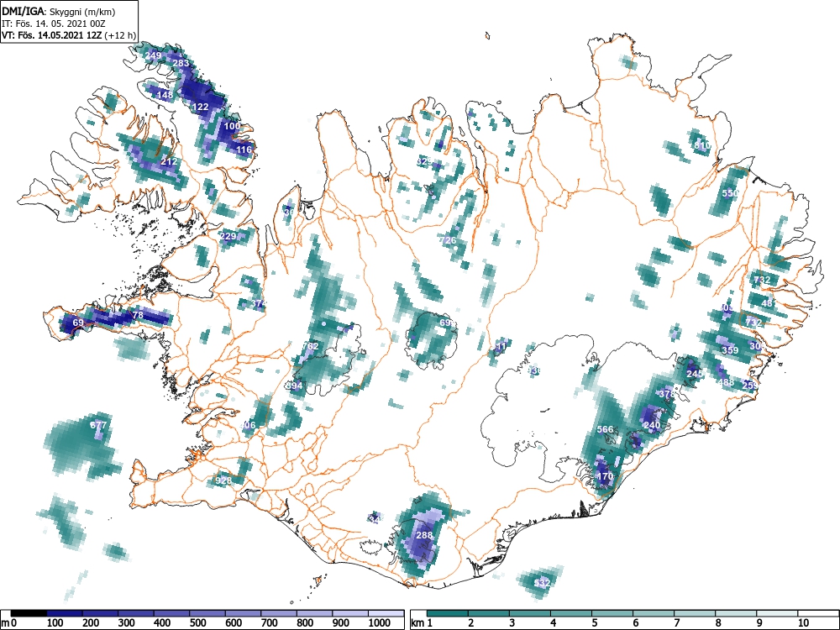Screen dimensions: 840x630
Task: Click the 116 visibility value on map
Action: tap(244, 150)
